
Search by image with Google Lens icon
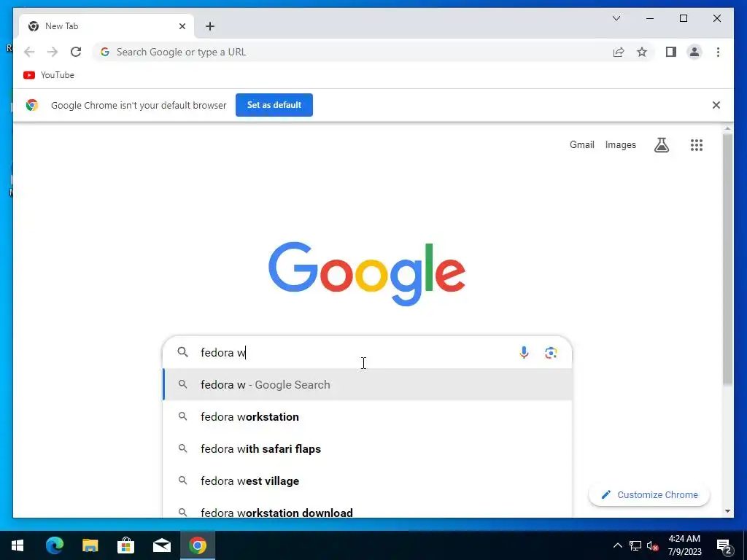point(551,352)
